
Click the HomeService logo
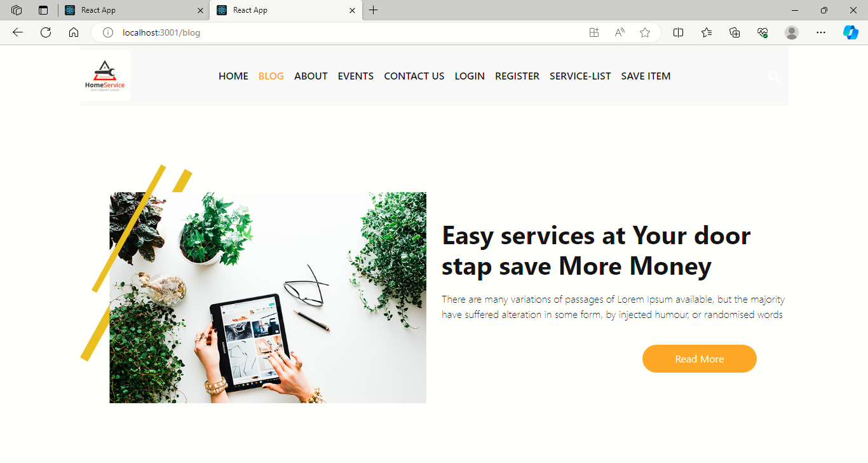point(105,76)
